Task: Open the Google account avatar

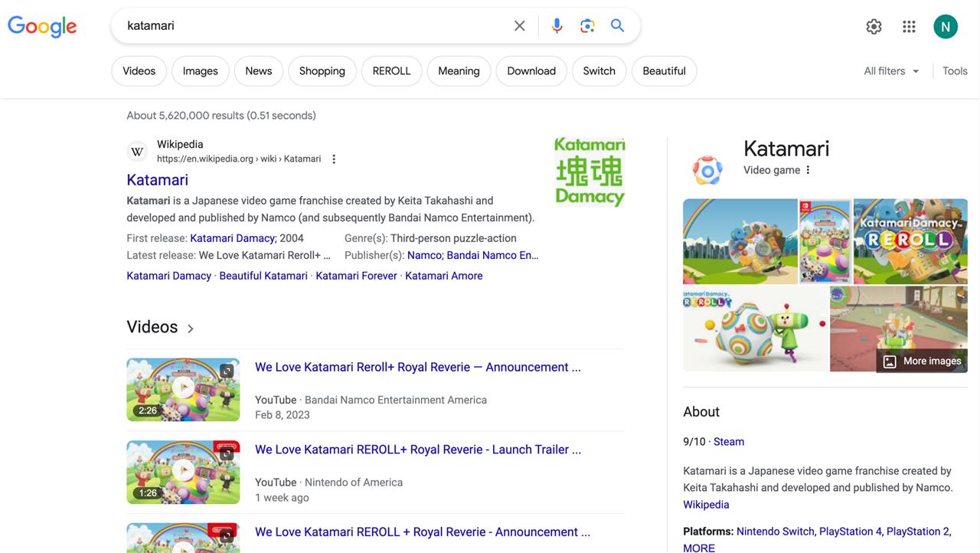Action: click(x=946, y=27)
